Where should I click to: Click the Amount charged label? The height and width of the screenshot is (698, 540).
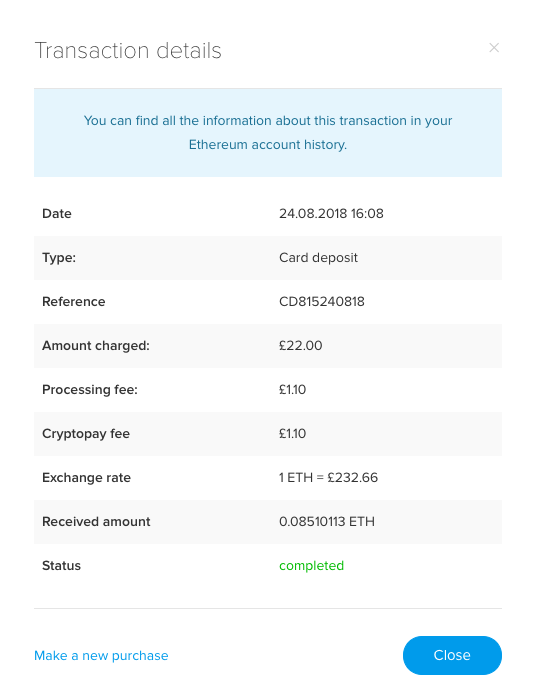(x=96, y=345)
